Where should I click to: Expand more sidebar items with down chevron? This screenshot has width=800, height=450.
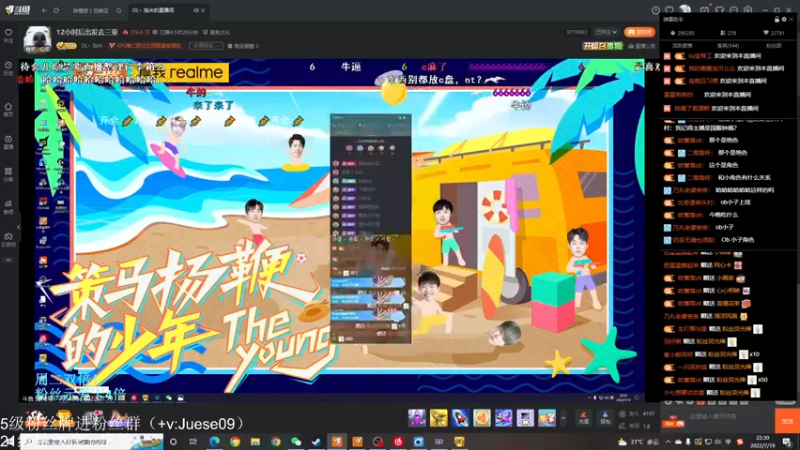pyautogui.click(x=8, y=260)
